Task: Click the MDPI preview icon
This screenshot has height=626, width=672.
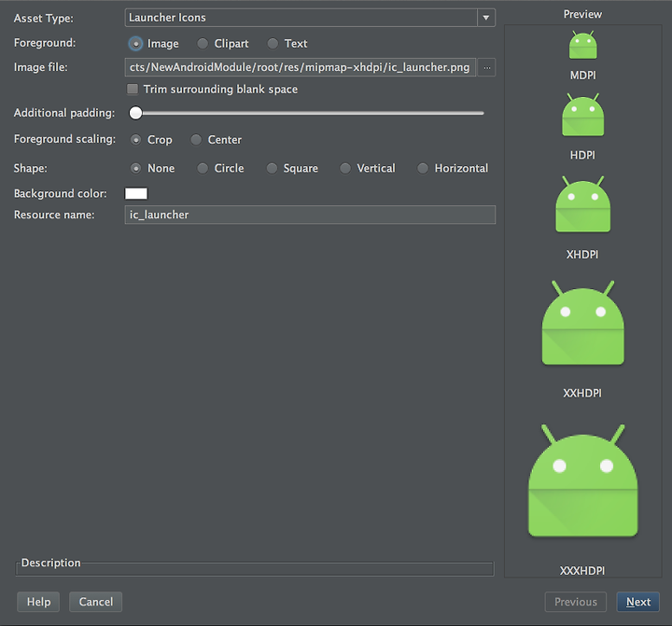Action: [x=582, y=45]
